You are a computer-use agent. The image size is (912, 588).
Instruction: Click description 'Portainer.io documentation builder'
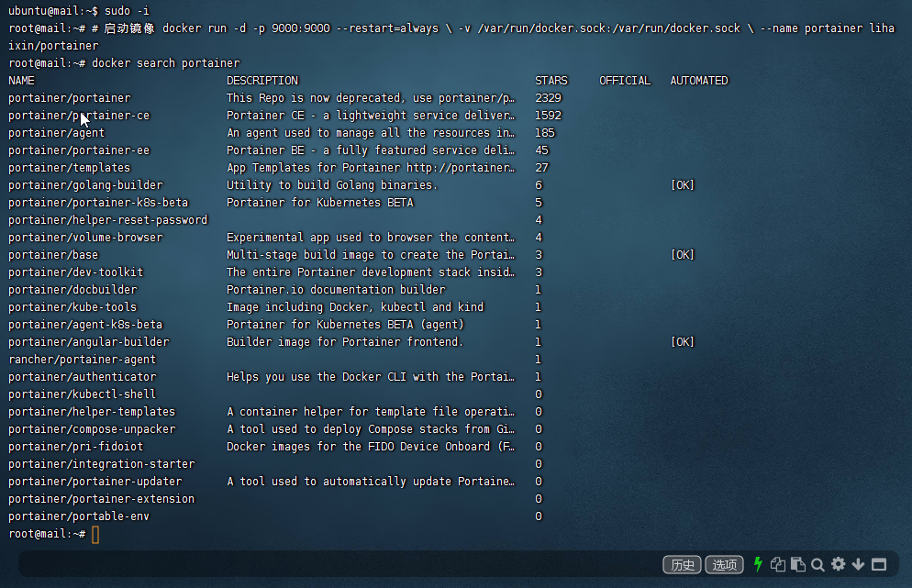pyautogui.click(x=336, y=290)
